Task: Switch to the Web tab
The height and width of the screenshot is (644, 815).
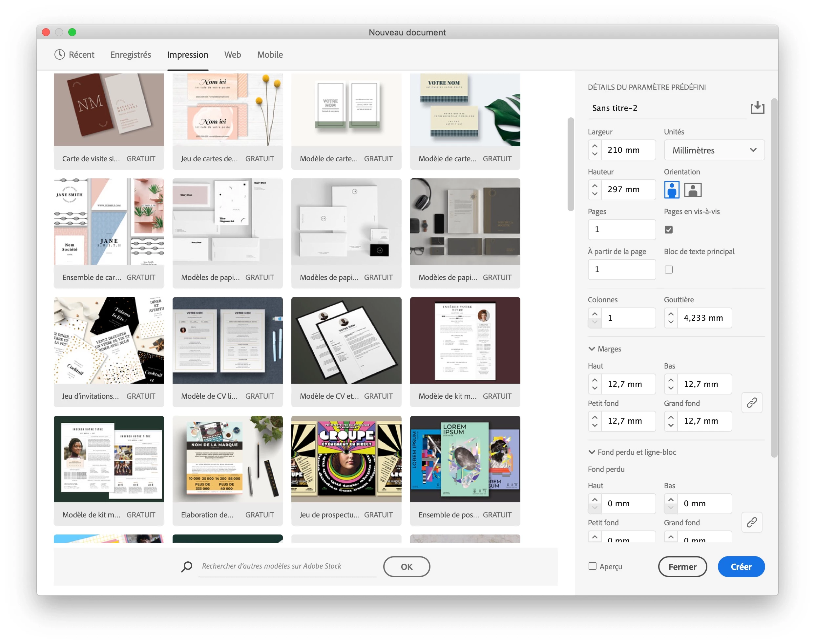Action: (232, 55)
